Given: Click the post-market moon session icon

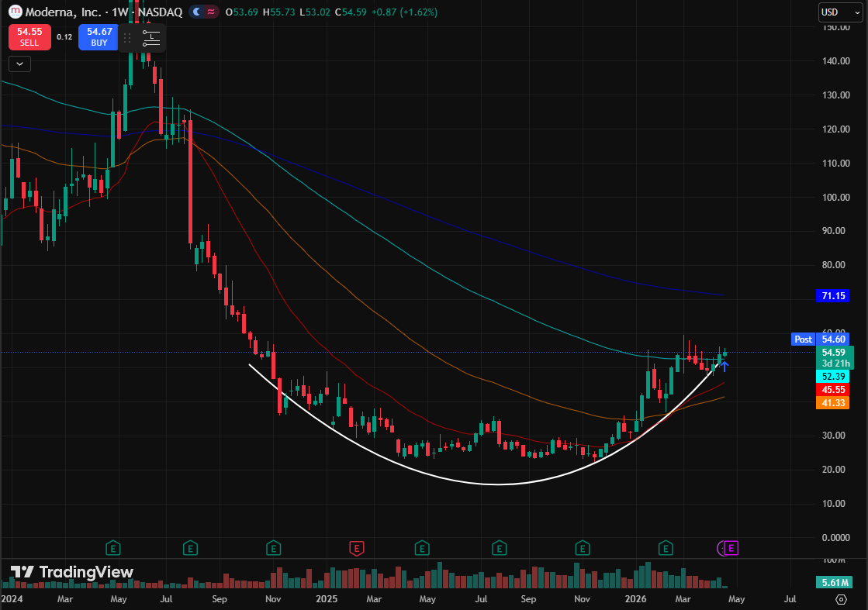Looking at the screenshot, I should (x=196, y=12).
